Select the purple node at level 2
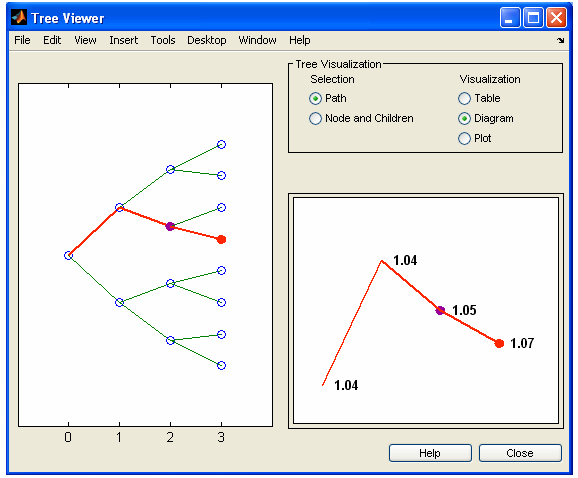Screen dimensions: 578x478 click(170, 226)
